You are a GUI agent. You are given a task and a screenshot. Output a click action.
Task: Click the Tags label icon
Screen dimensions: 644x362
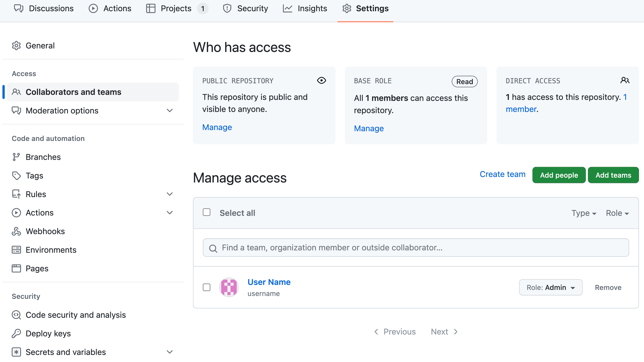pyautogui.click(x=16, y=175)
